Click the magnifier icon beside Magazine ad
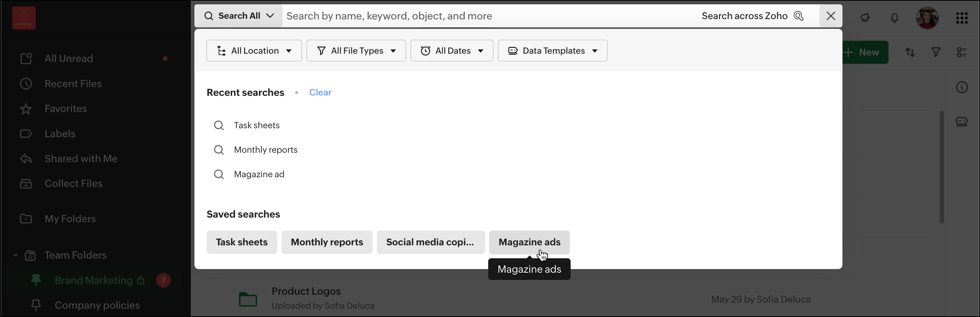The image size is (980, 317). (219, 174)
